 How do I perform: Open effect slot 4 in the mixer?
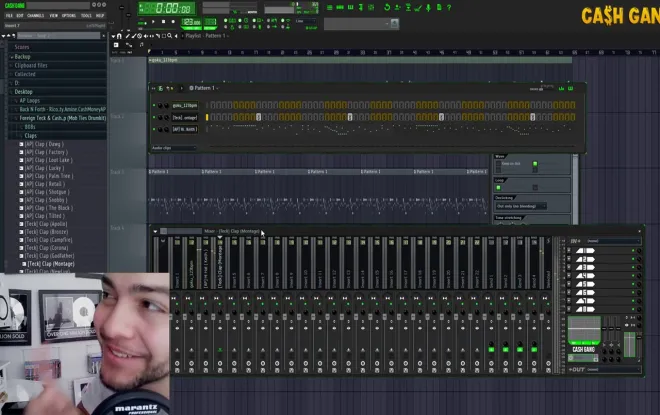coord(585,276)
